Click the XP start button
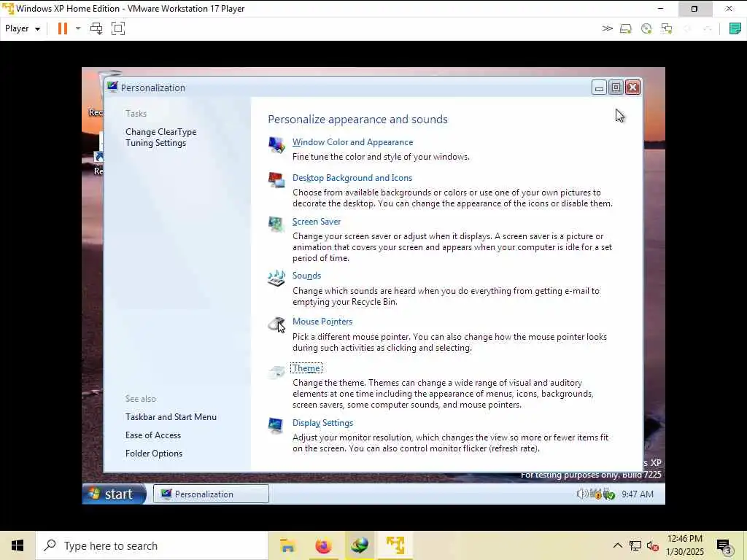 click(x=115, y=494)
